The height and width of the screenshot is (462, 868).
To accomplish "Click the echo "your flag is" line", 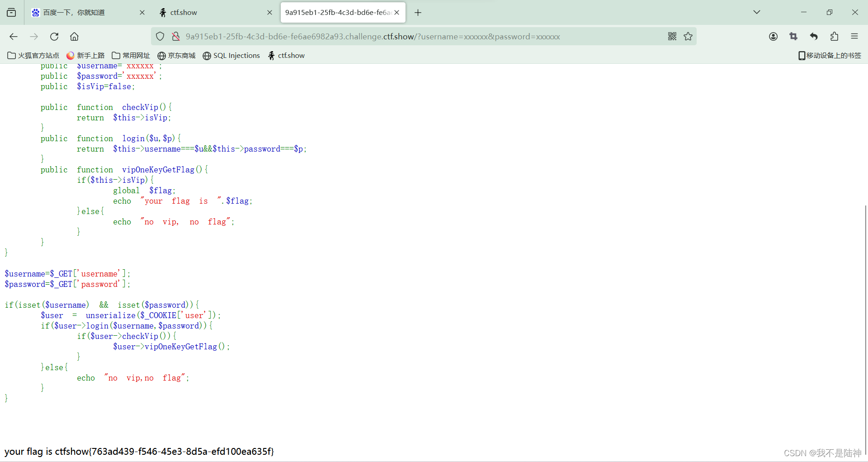I will pyautogui.click(x=183, y=201).
